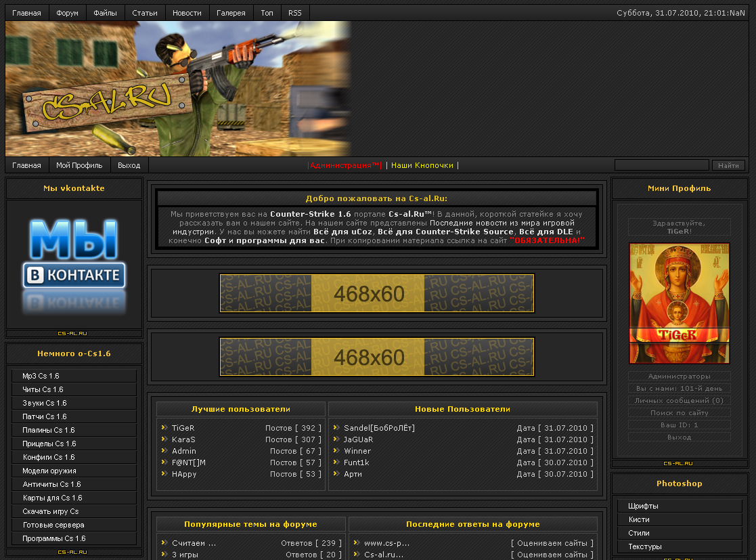The height and width of the screenshot is (560, 756).
Task: Open Скачать игру Cs link
Action: (x=74, y=511)
